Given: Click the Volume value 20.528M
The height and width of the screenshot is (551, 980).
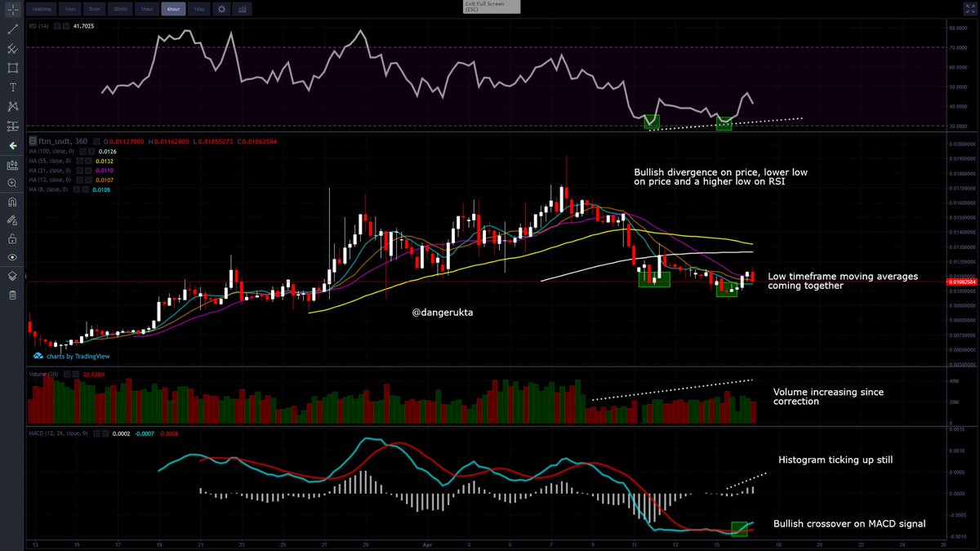Looking at the screenshot, I should coord(94,374).
